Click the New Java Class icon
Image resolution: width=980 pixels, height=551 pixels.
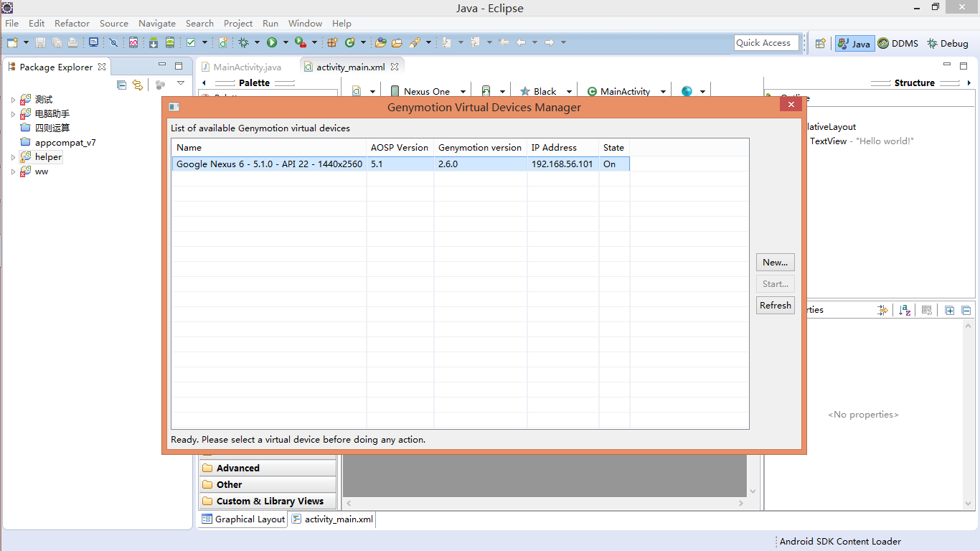point(350,43)
